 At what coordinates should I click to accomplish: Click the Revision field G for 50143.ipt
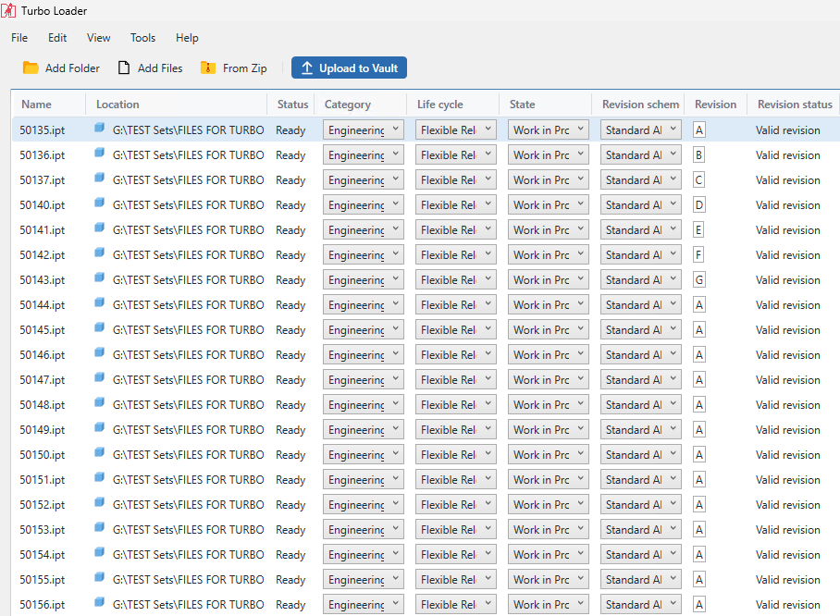pos(698,279)
